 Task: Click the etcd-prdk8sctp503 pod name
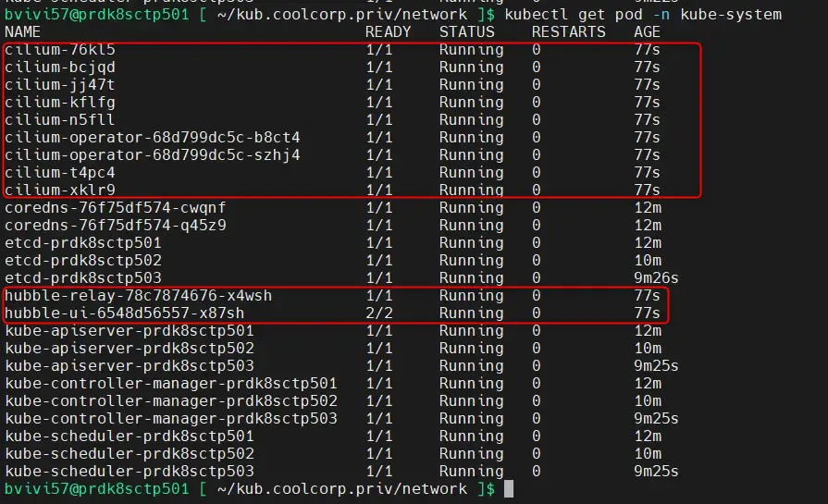pyautogui.click(x=83, y=278)
